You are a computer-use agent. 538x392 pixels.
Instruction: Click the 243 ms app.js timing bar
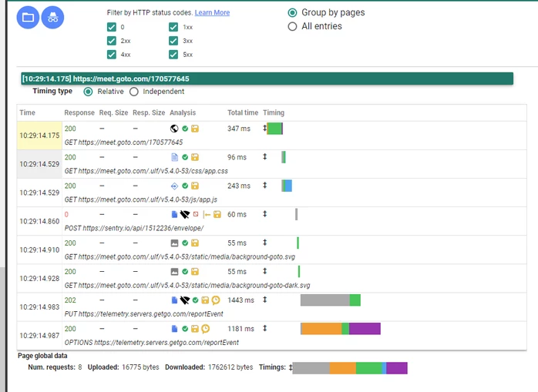point(287,186)
